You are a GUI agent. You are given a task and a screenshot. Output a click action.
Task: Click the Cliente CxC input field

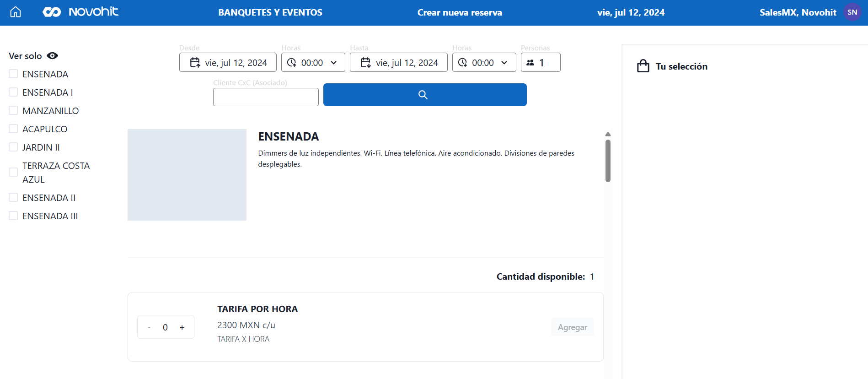(x=266, y=97)
